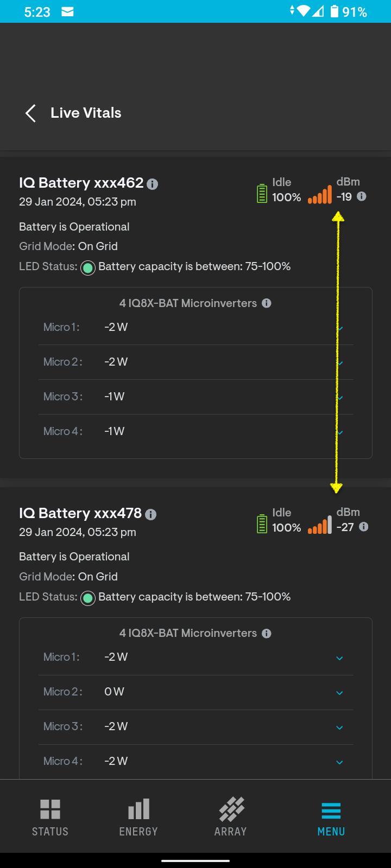
Task: Expand Micro 2 details for battery xxx478
Action: (x=340, y=692)
